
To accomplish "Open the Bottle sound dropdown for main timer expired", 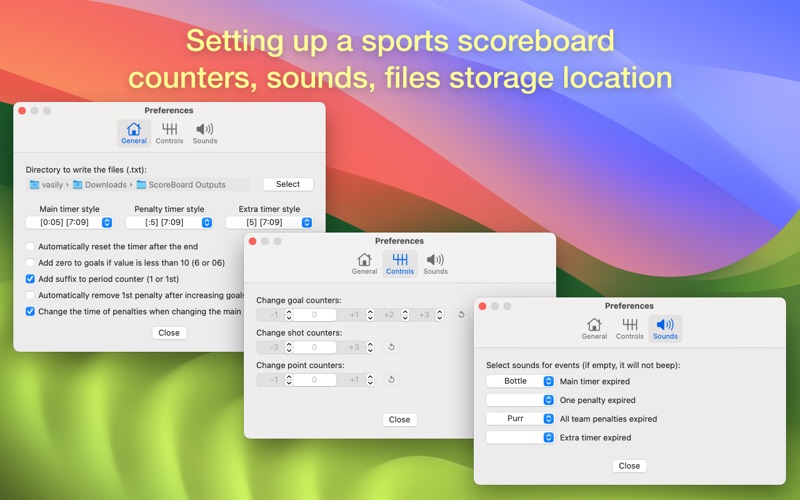I will pyautogui.click(x=520, y=381).
